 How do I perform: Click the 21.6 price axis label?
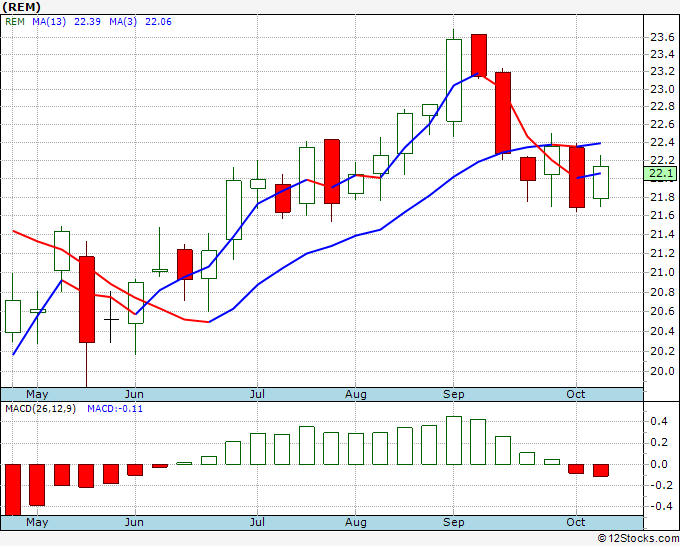point(662,215)
